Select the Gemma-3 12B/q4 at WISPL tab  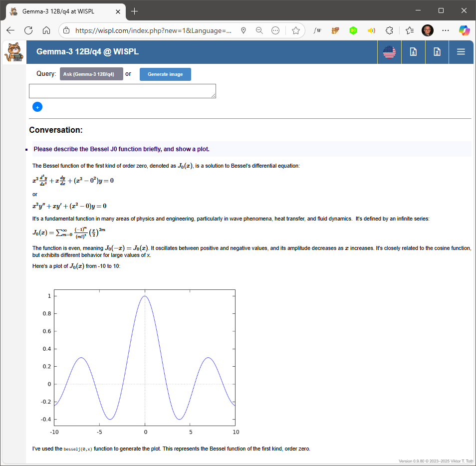[x=62, y=11]
